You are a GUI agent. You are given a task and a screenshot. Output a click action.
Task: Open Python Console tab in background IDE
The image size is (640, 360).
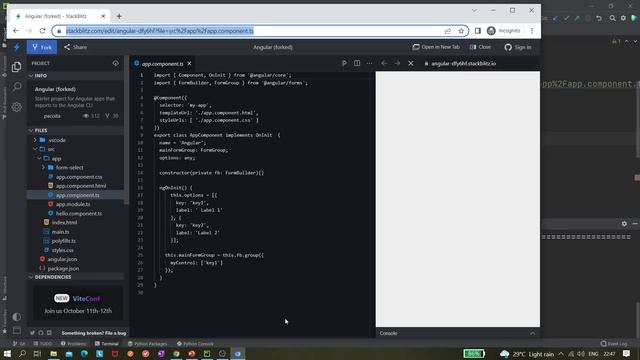pyautogui.click(x=195, y=344)
